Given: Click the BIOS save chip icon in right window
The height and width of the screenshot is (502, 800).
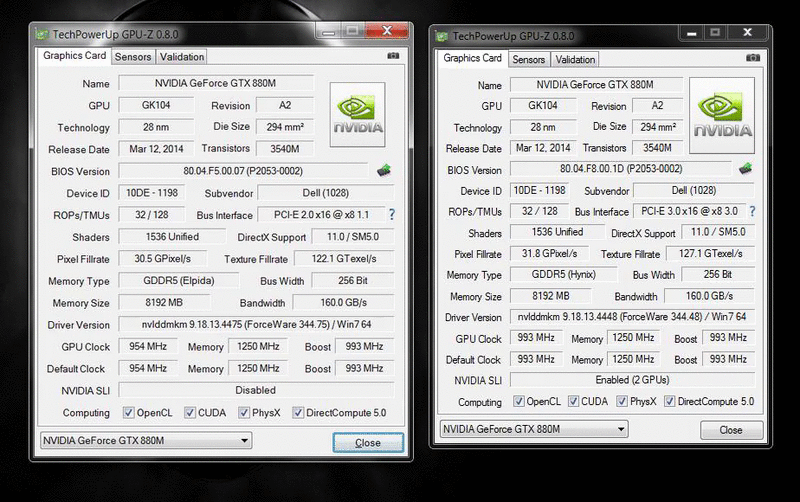Looking at the screenshot, I should 745,168.
